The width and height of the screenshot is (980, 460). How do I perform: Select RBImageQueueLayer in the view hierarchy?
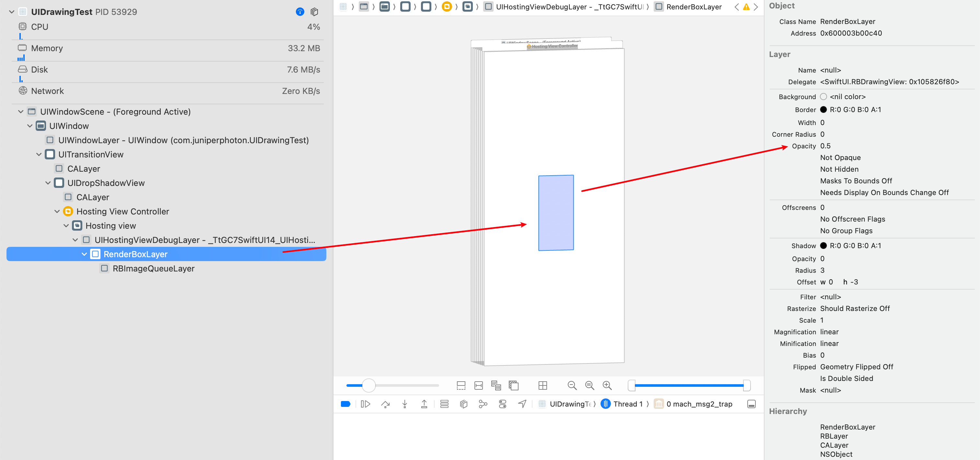point(153,269)
